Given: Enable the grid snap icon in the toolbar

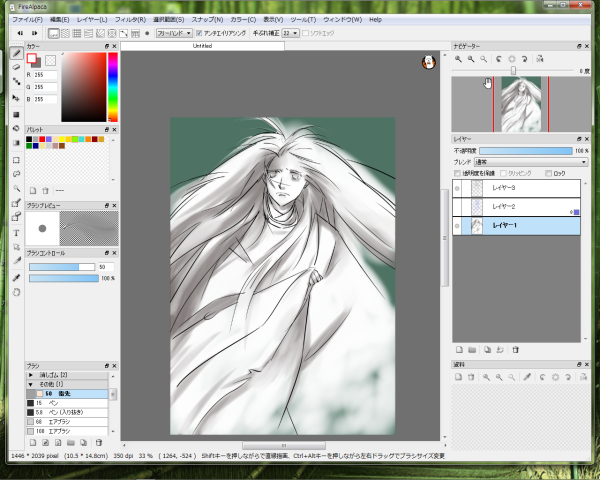Looking at the screenshot, I should (77, 34).
